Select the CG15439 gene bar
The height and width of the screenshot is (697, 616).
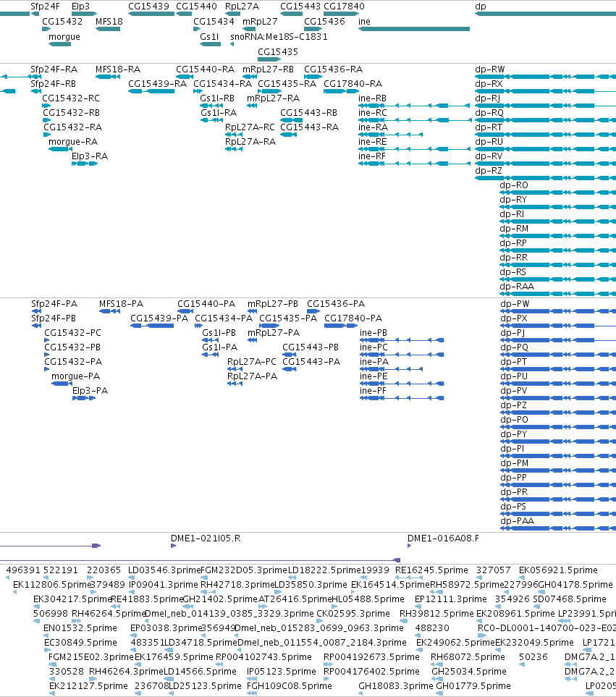coord(151,14)
